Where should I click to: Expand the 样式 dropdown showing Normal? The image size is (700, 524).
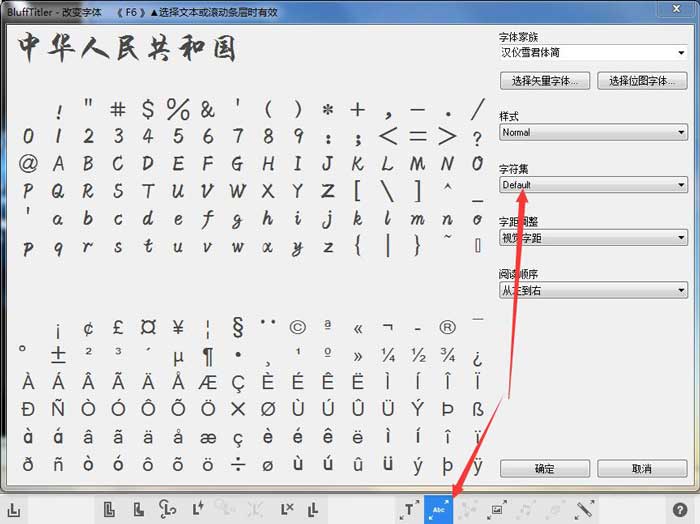point(593,133)
